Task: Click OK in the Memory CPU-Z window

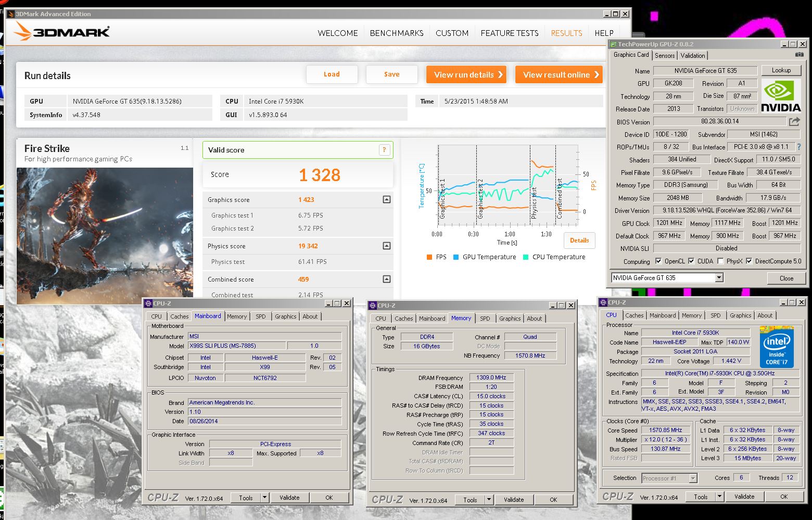Action: (x=553, y=500)
